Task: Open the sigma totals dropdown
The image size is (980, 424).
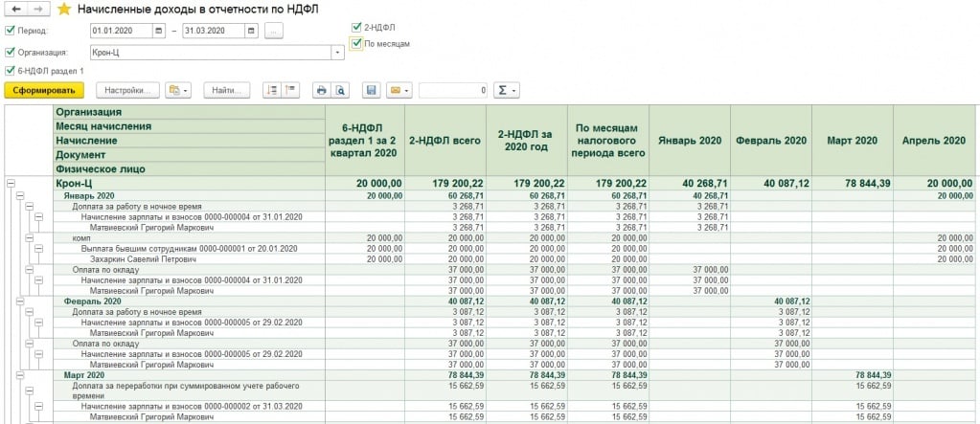Action: (x=506, y=90)
